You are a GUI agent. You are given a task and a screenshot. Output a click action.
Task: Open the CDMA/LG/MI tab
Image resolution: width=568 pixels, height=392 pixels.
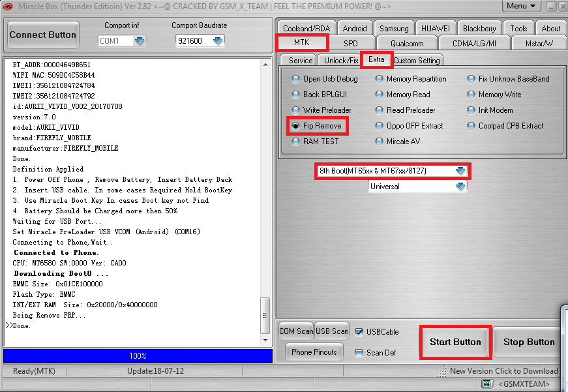click(474, 44)
